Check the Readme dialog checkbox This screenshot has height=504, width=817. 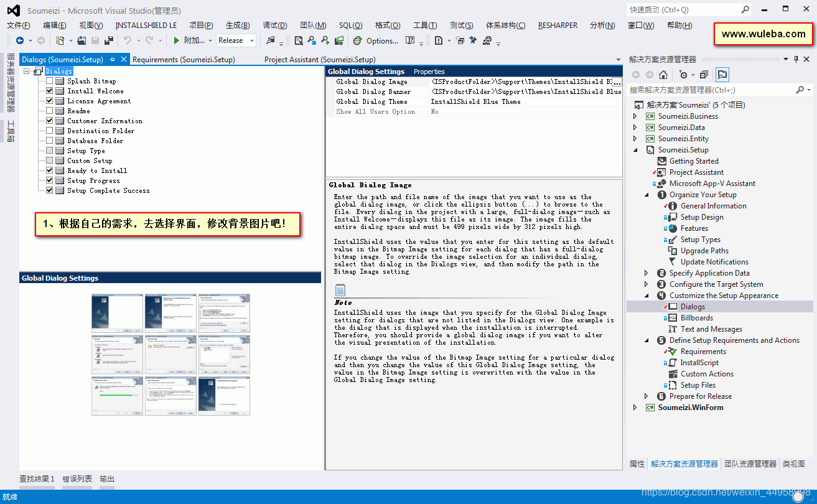click(50, 111)
